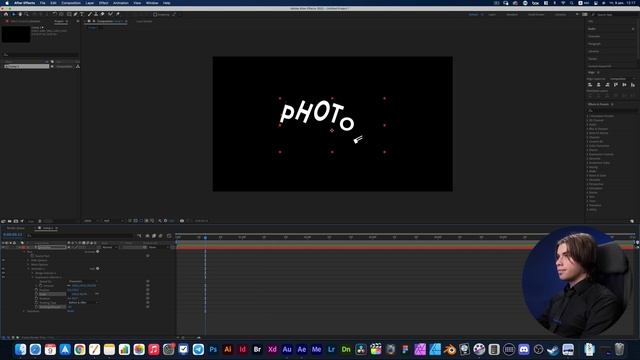Switch to the Learn workspace
The image size is (640, 360).
(x=492, y=14)
